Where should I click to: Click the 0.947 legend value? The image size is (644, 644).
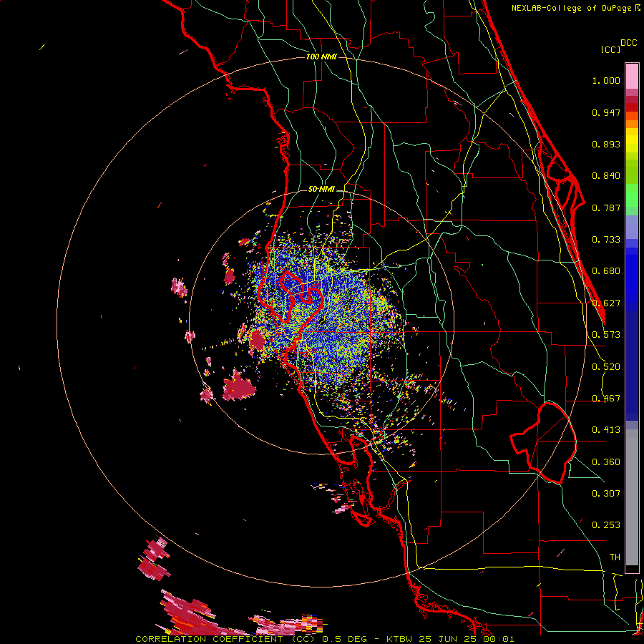pos(606,112)
